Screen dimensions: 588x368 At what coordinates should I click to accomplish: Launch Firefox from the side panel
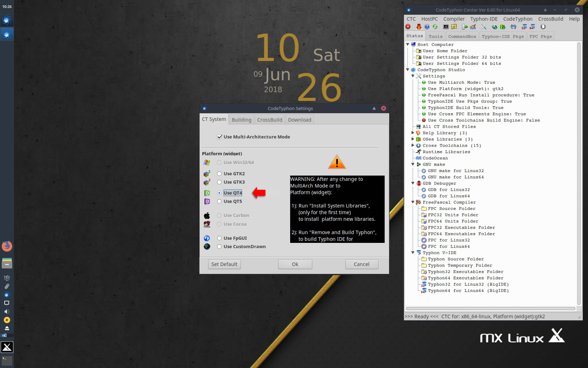pyautogui.click(x=7, y=246)
